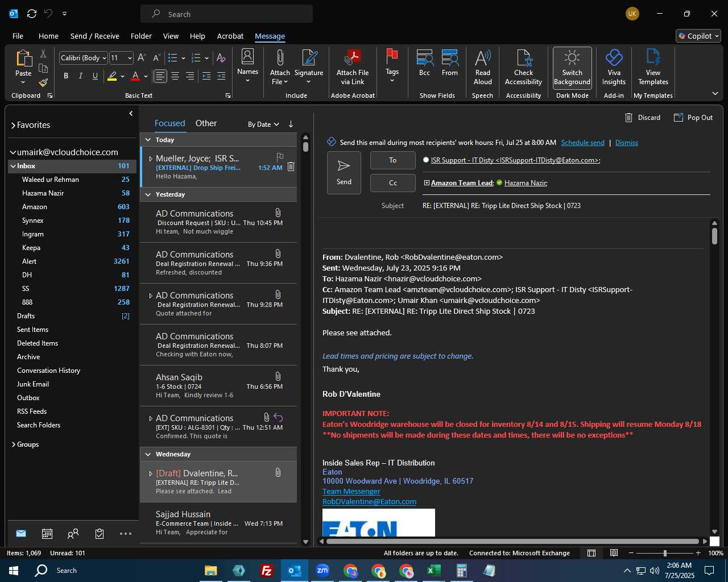Open the font size dropdown
The height and width of the screenshot is (582, 728).
pyautogui.click(x=130, y=58)
